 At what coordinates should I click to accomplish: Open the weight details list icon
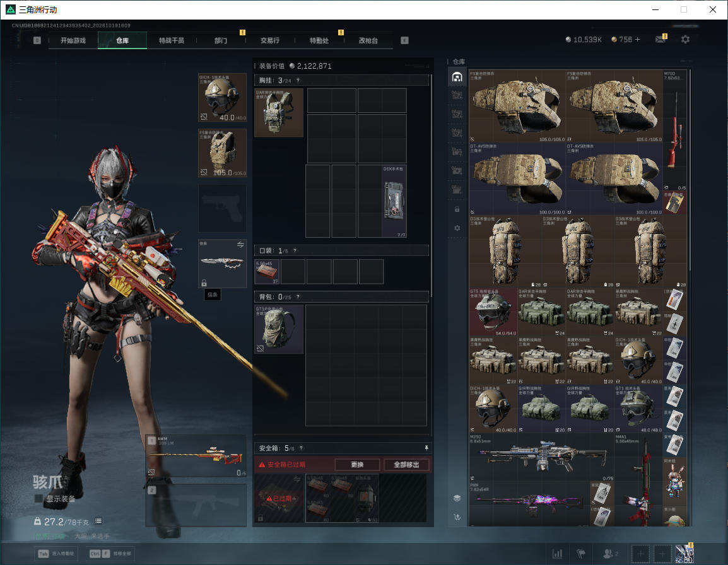[x=98, y=521]
